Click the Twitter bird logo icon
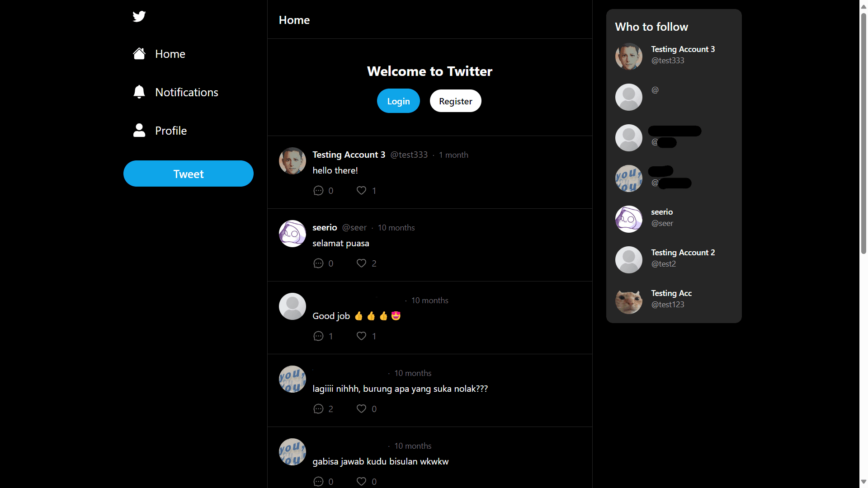The width and height of the screenshot is (868, 488). tap(139, 16)
